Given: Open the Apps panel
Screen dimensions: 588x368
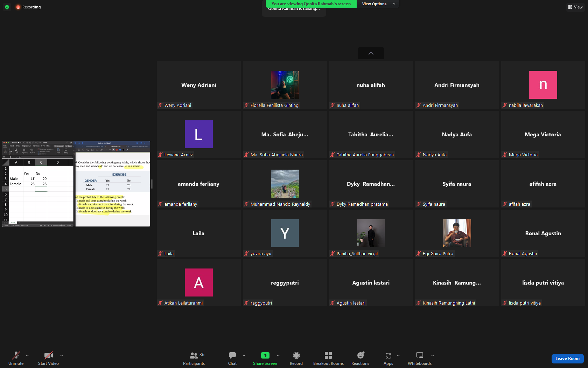Looking at the screenshot, I should [x=388, y=359].
